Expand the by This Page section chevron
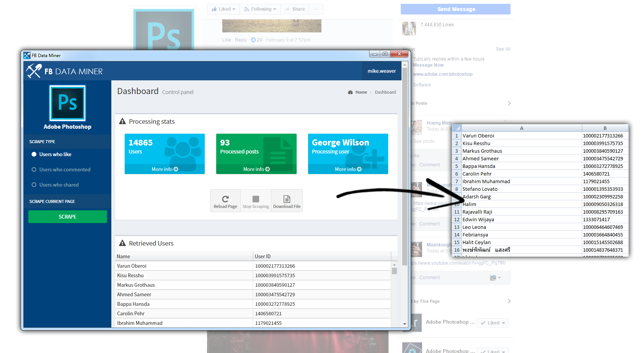The height and width of the screenshot is (353, 644). (509, 301)
